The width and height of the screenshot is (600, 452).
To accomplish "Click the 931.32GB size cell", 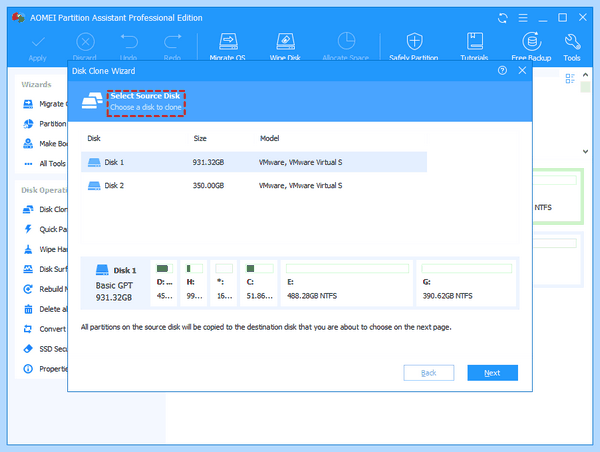I will click(208, 162).
